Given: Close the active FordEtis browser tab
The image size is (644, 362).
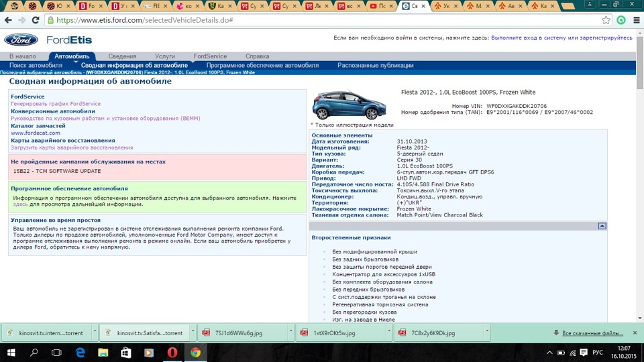Looking at the screenshot, I should [423, 6].
